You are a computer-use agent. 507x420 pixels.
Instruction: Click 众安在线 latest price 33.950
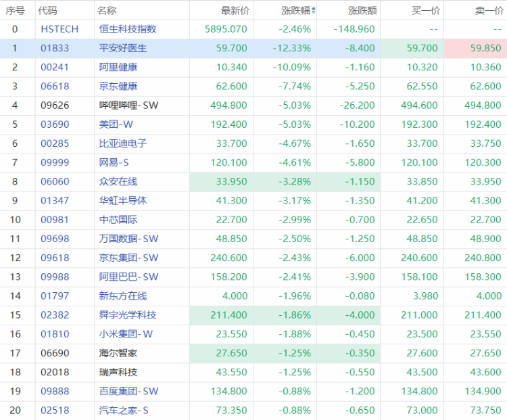click(x=231, y=181)
